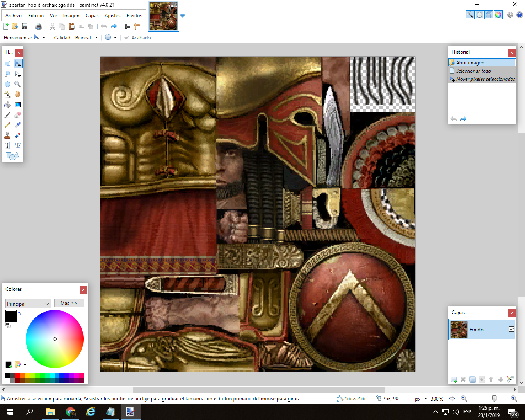Viewport: 525px width, 420px height.
Task: Open the Archivo menu
Action: (x=14, y=15)
